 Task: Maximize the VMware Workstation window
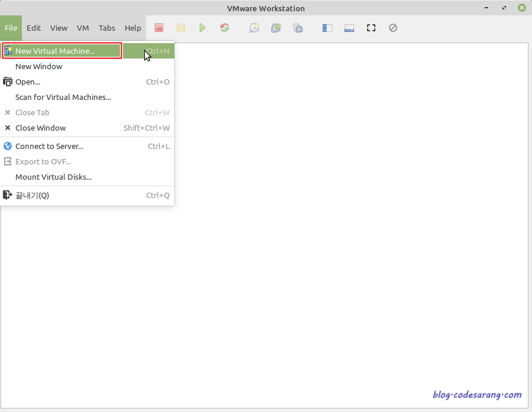coord(504,8)
